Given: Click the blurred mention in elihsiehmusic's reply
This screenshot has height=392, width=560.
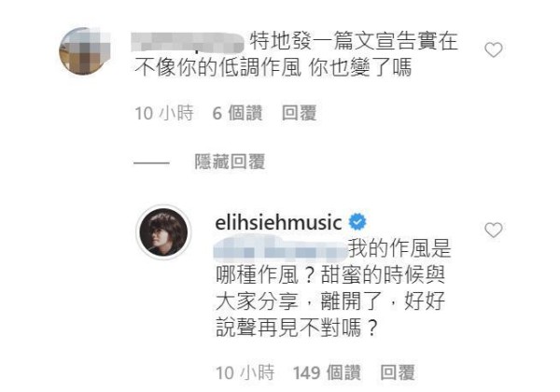Looking at the screenshot, I should point(281,247).
